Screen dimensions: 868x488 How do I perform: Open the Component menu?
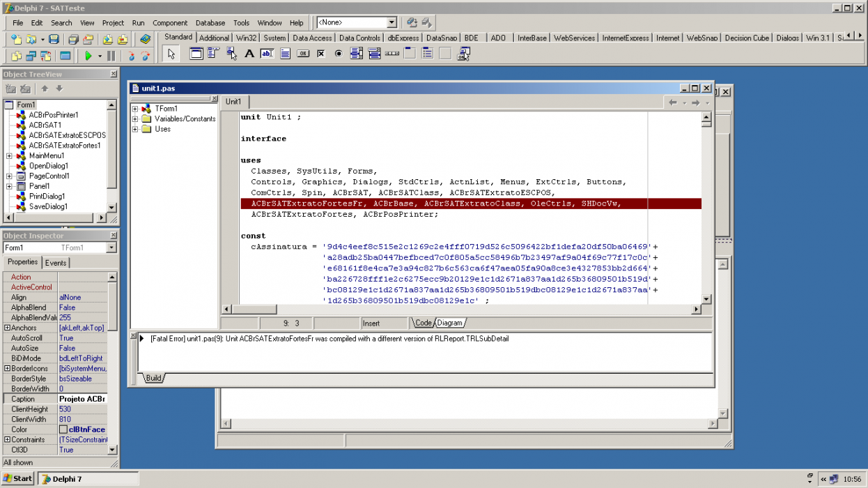170,23
